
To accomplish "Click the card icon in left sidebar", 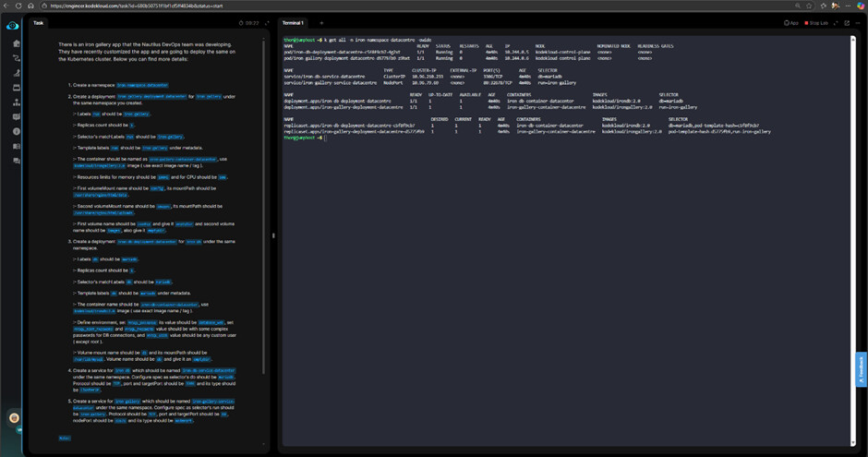I will coord(17,88).
